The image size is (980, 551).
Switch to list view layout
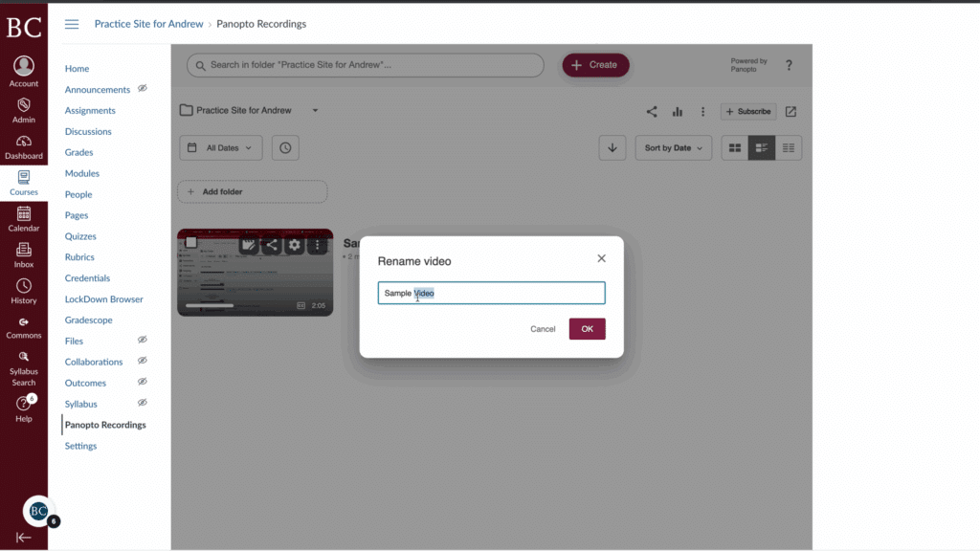787,147
